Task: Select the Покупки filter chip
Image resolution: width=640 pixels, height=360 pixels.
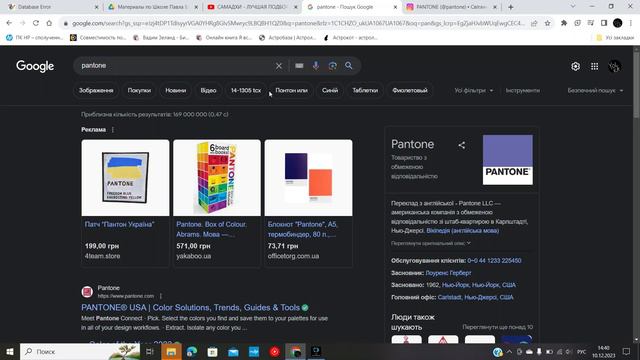Action: (139, 90)
